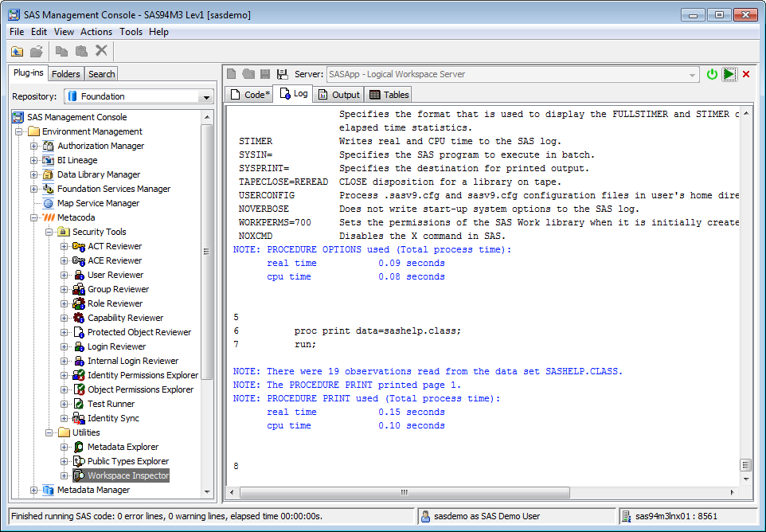Click the Group Reviewer icon
The width and height of the screenshot is (766, 532).
point(79,289)
